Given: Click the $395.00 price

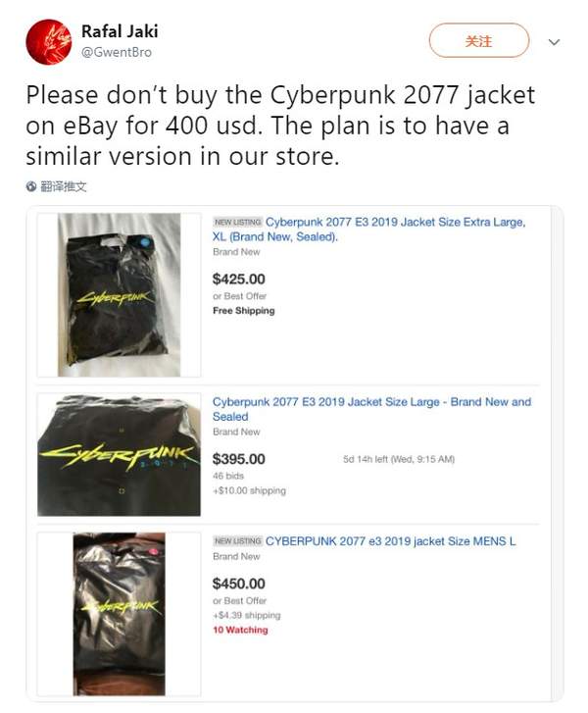Looking at the screenshot, I should [238, 459].
